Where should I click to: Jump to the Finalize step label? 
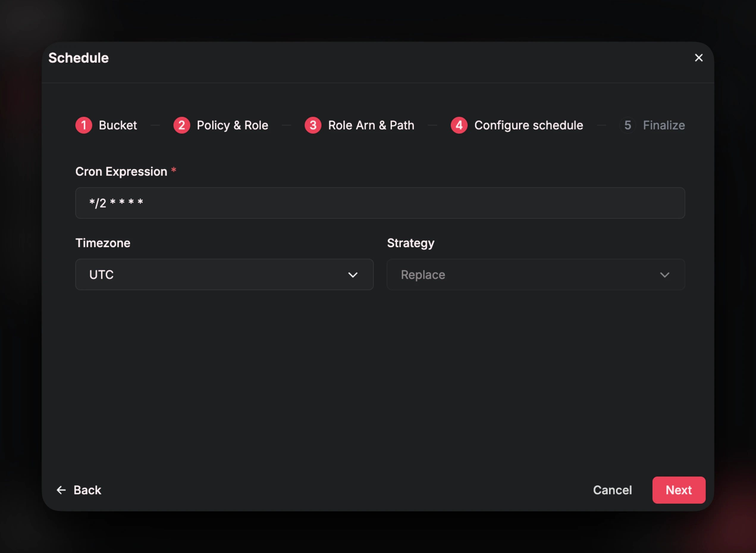664,125
